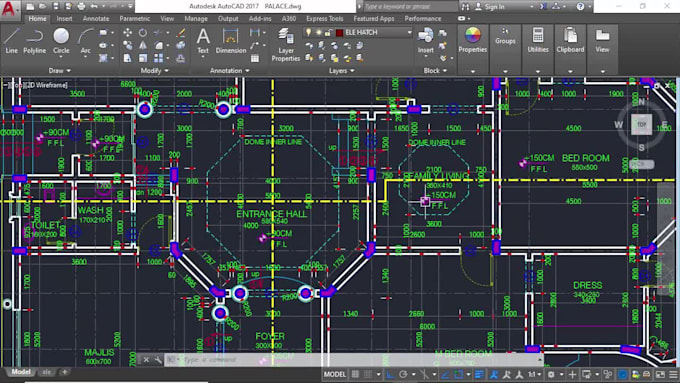
Task: Select the Line tool
Action: coord(12,41)
